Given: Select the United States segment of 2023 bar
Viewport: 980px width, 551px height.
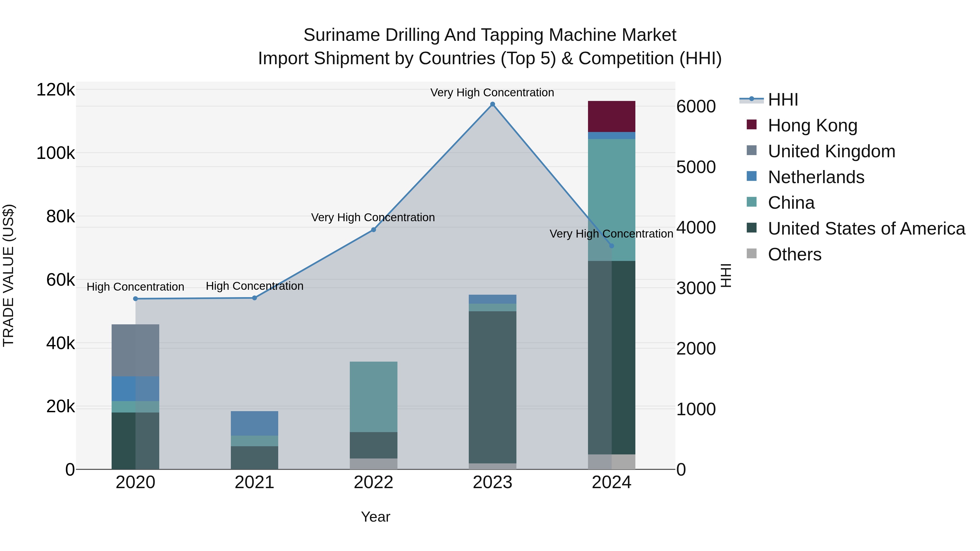Looking at the screenshot, I should (x=493, y=387).
